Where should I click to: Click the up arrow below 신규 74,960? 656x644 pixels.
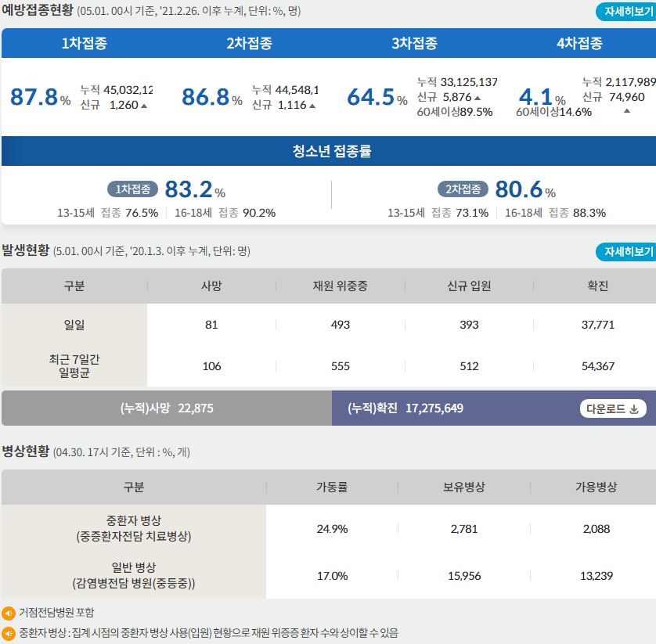(x=627, y=111)
